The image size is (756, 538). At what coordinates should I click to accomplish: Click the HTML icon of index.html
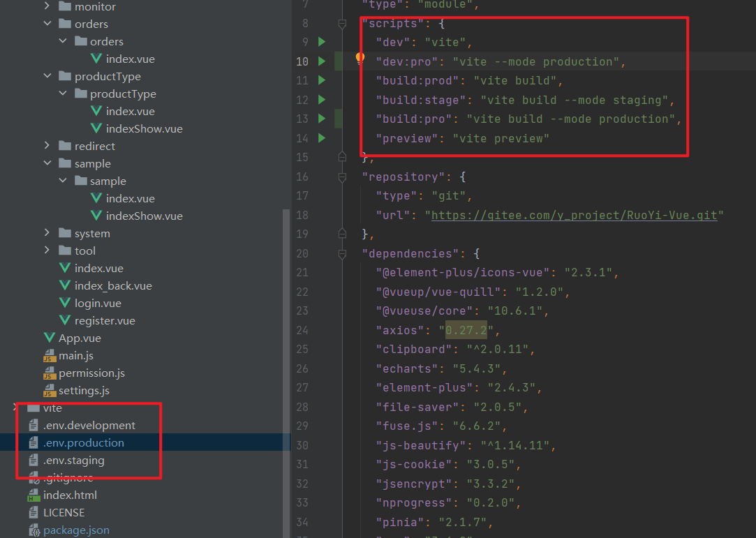pyautogui.click(x=34, y=495)
